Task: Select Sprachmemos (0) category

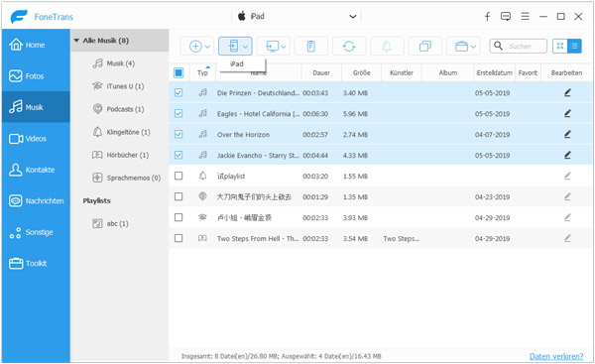Action: click(126, 178)
